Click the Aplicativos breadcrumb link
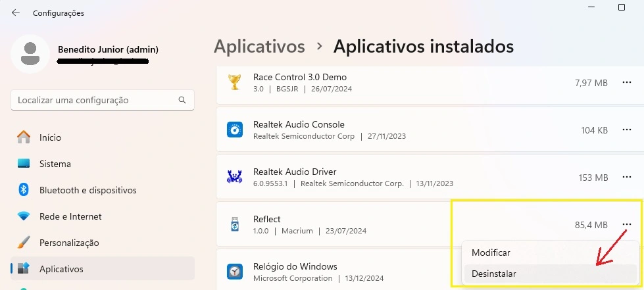The height and width of the screenshot is (290, 644). click(259, 47)
